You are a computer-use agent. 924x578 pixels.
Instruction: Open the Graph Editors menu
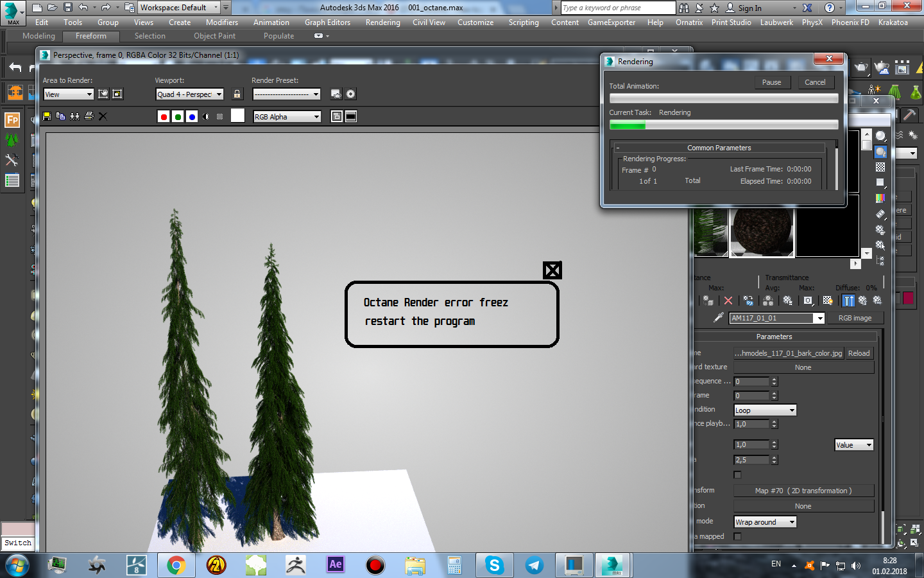[x=328, y=22]
